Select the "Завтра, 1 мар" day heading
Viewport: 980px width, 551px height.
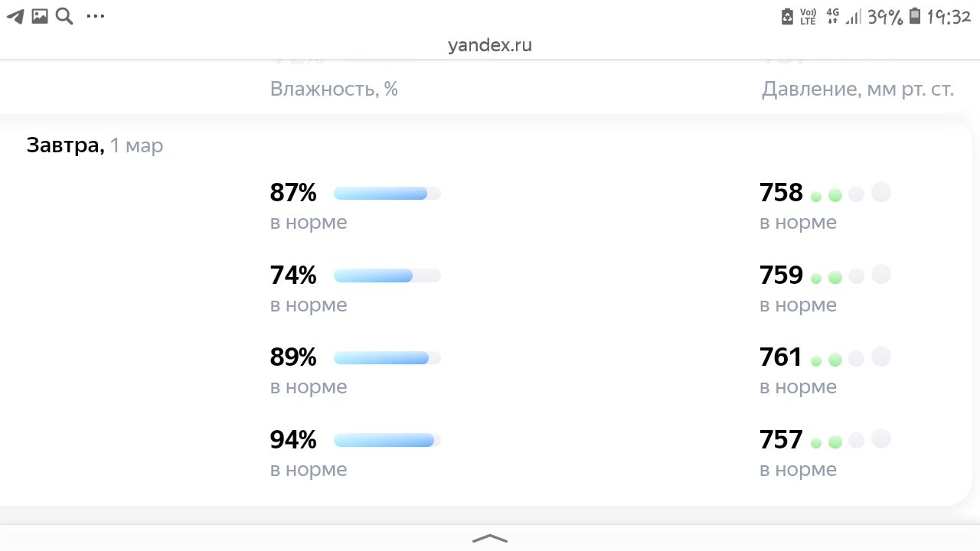(95, 145)
